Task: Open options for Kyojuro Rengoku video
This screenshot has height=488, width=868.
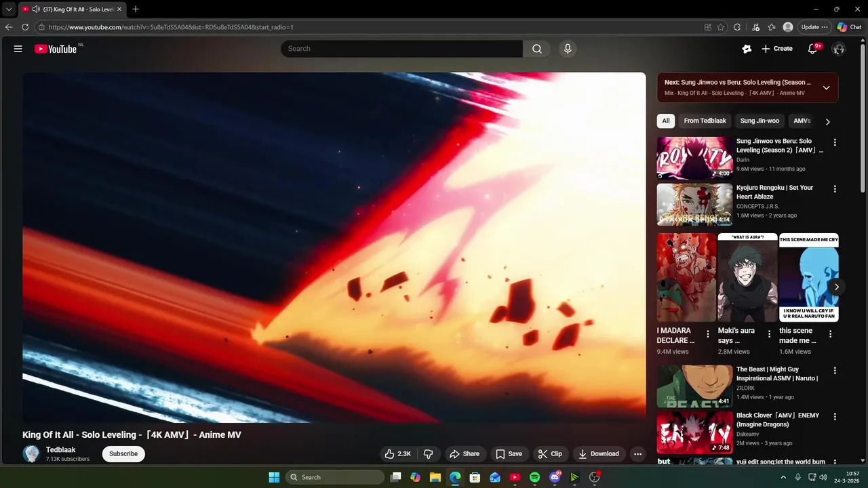Action: coord(835,188)
